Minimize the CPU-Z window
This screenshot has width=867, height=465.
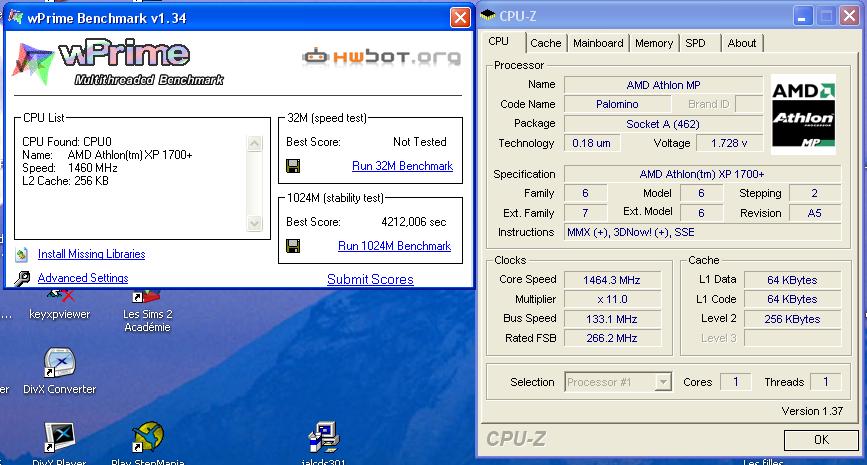[802, 16]
